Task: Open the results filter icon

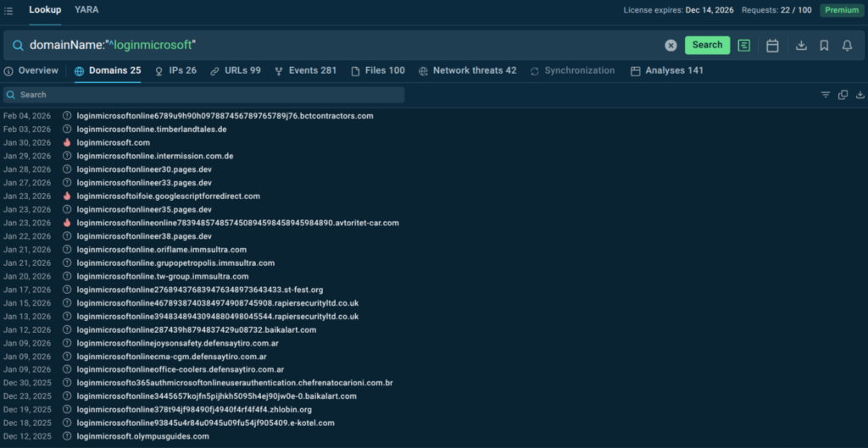Action: [826, 95]
